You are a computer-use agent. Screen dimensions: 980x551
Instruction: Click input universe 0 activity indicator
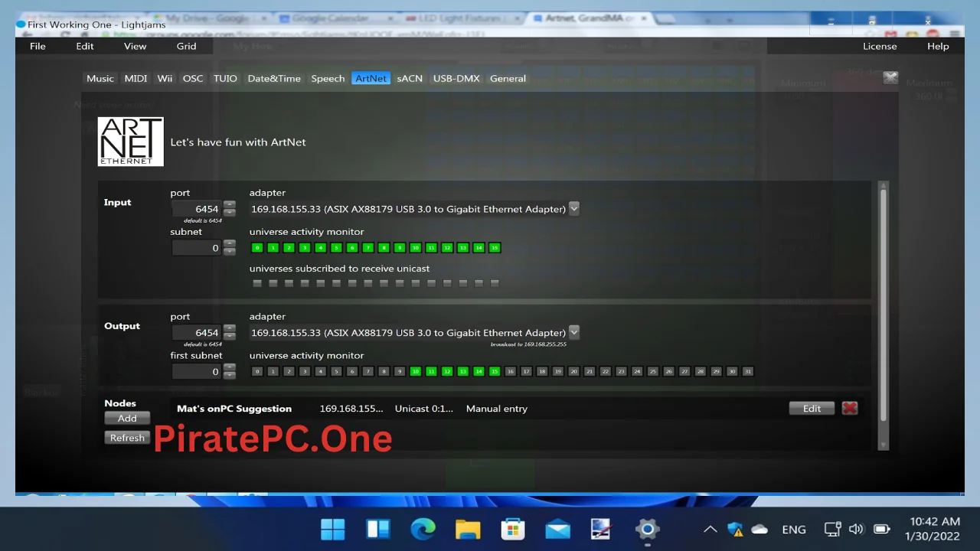pyautogui.click(x=257, y=248)
